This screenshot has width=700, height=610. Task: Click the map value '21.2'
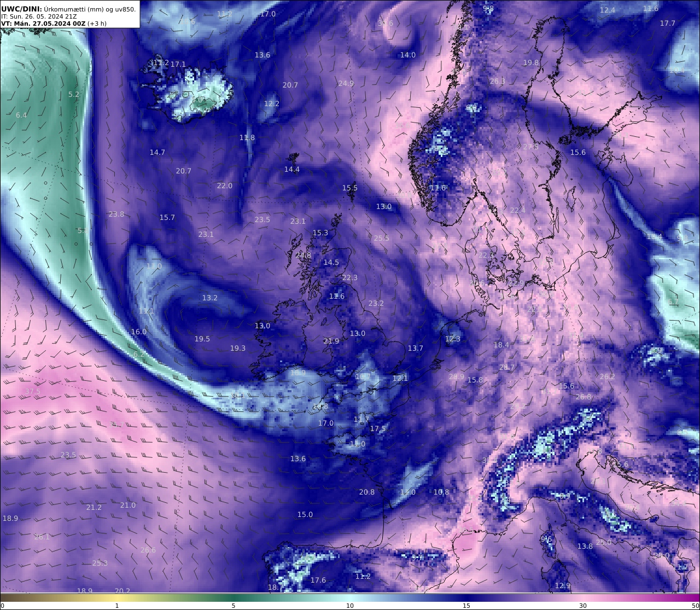tap(94, 507)
